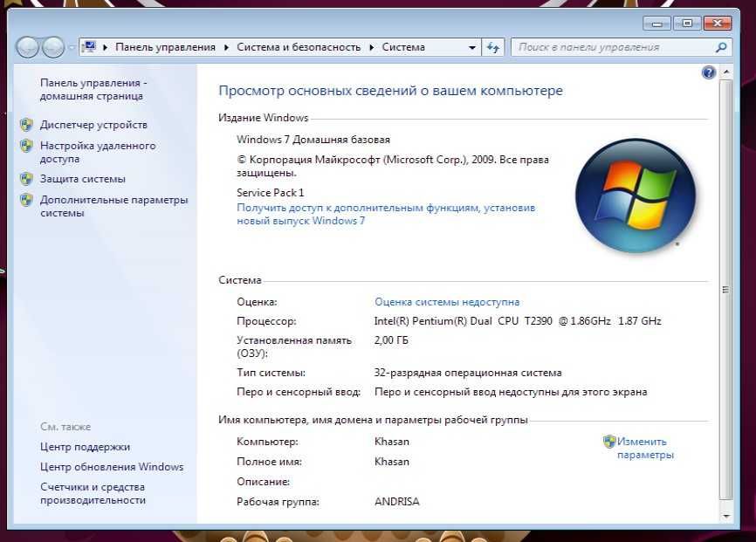
Task: Open Центр обновления Windows
Action: (x=112, y=467)
